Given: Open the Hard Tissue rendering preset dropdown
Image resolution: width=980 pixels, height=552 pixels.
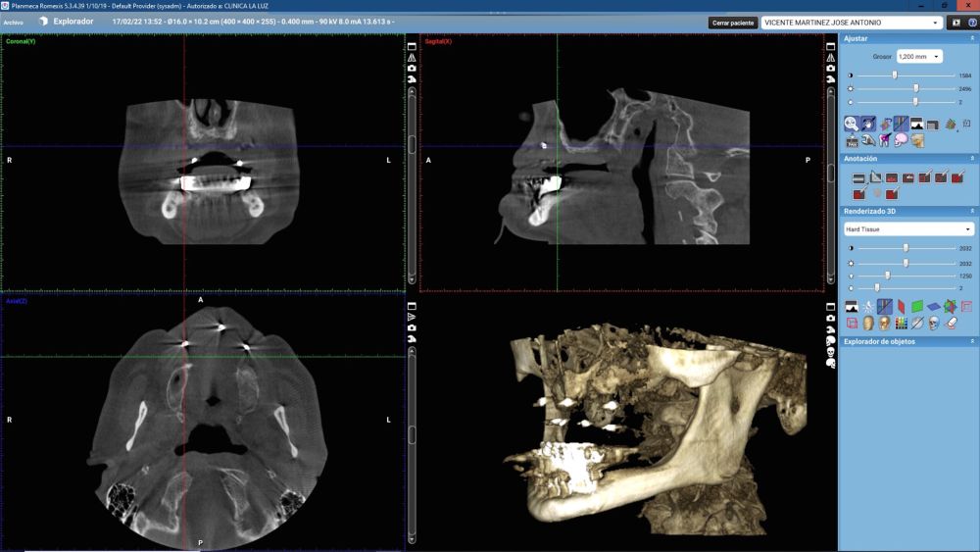Looking at the screenshot, I should (x=908, y=229).
